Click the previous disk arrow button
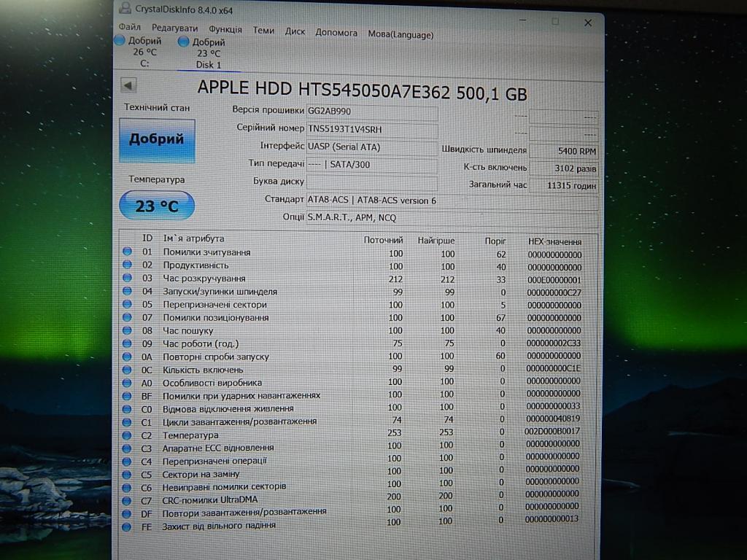Viewport: 747px width, 560px height. tap(128, 86)
